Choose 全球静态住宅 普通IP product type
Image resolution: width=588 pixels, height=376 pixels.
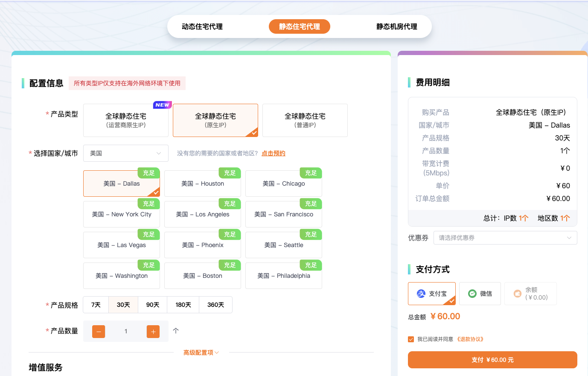pos(305,120)
